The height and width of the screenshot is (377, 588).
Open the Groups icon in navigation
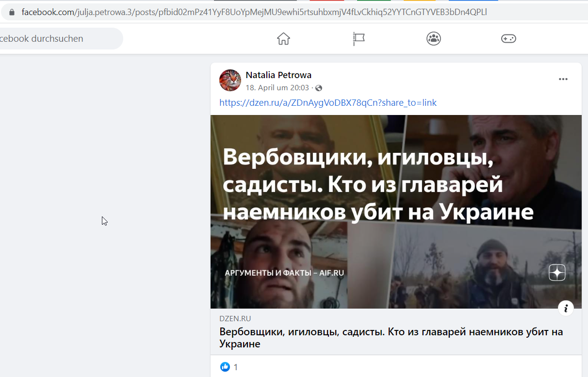coord(434,39)
